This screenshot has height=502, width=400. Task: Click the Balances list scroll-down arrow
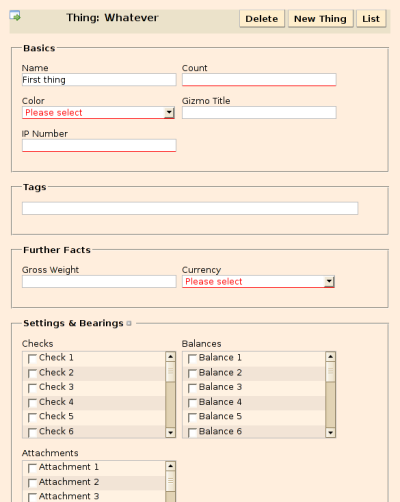tap(331, 433)
